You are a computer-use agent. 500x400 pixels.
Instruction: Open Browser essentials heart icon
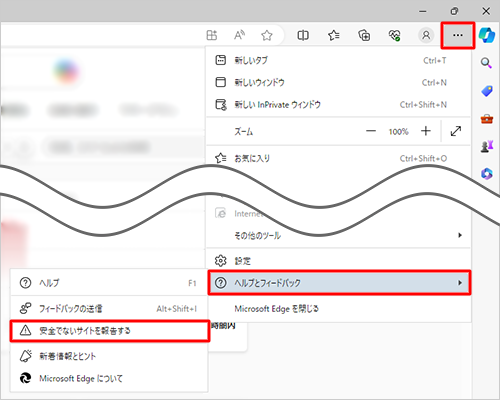pos(395,35)
